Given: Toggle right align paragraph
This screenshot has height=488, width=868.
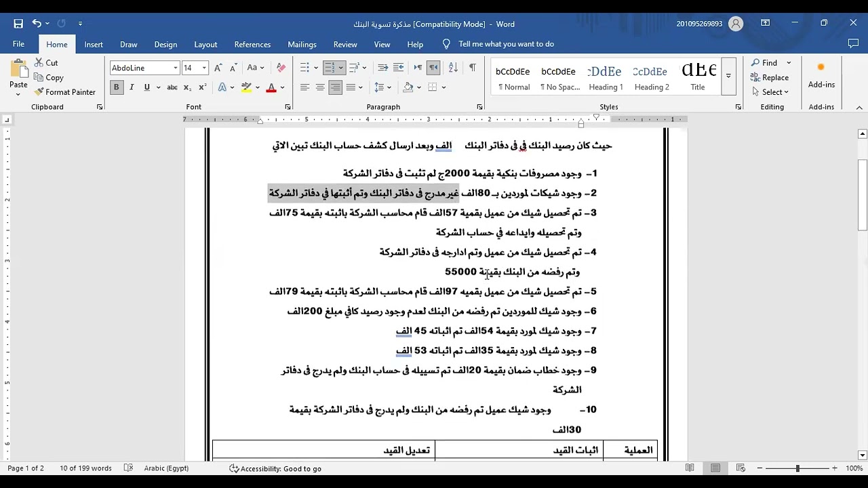Looking at the screenshot, I should pos(335,87).
